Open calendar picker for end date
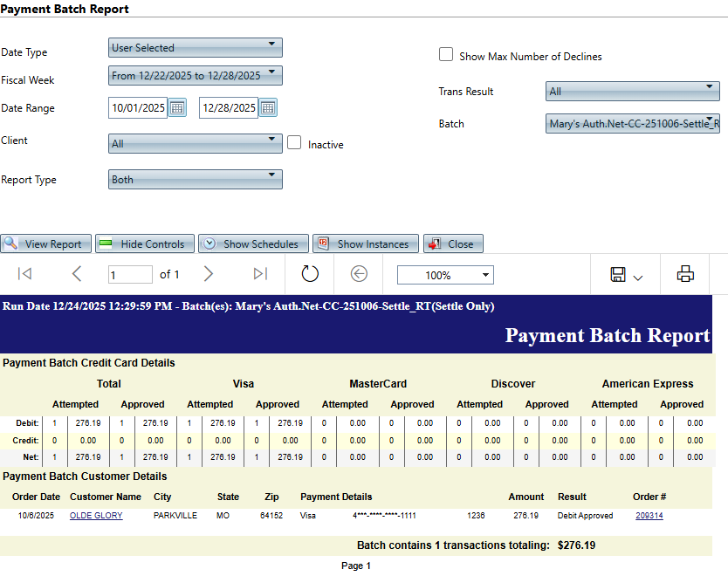728x576 pixels. tap(268, 108)
